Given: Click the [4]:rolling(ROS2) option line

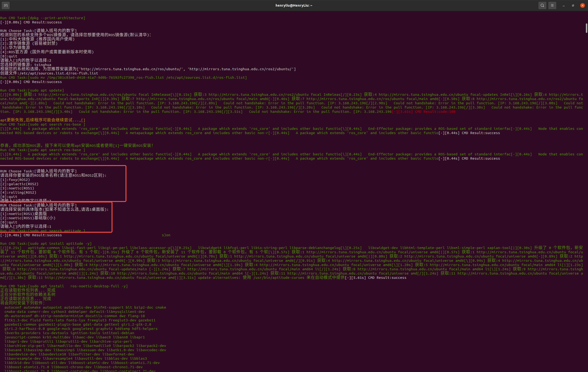Looking at the screenshot, I should click(x=18, y=193).
